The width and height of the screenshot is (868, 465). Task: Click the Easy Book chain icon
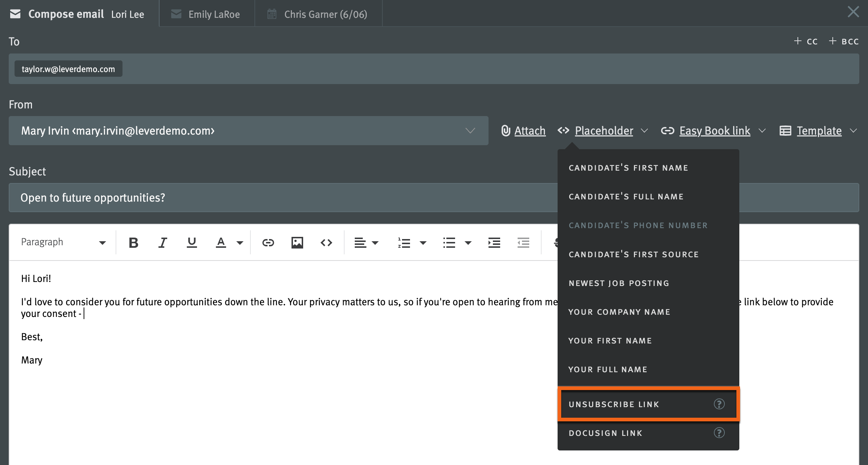pos(667,131)
